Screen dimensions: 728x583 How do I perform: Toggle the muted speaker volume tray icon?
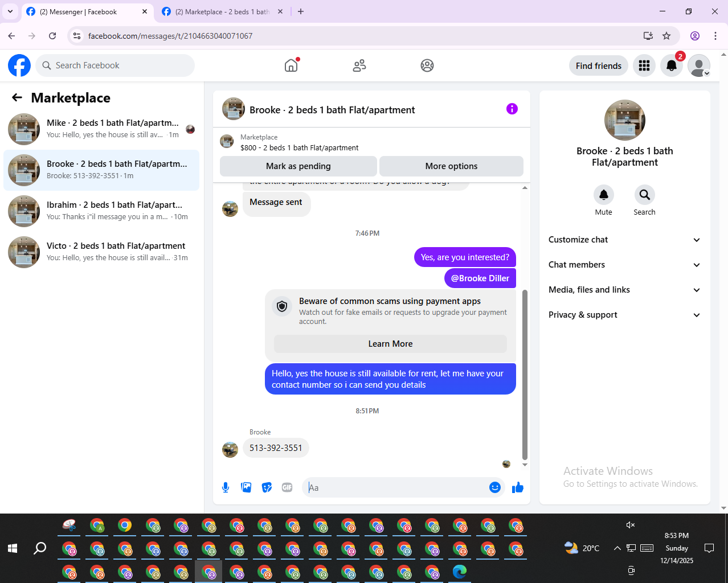(x=631, y=525)
